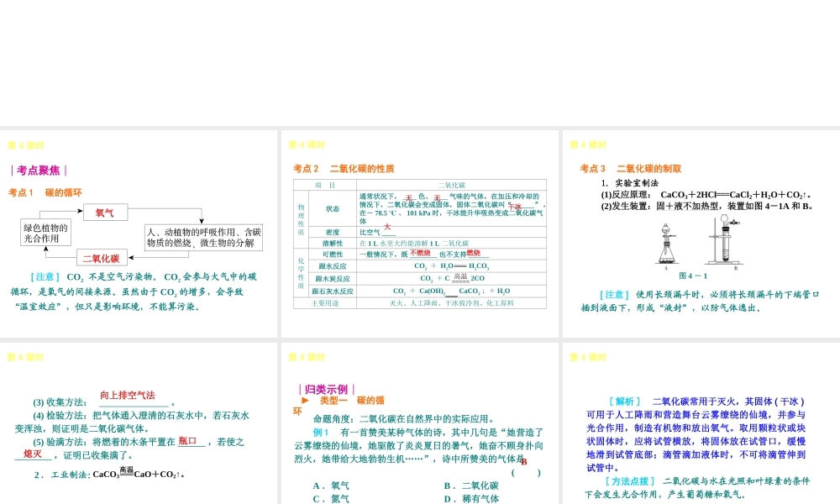This screenshot has height=504, width=840.
Task: Choose option B. 二氧化碳
Action: point(471,486)
